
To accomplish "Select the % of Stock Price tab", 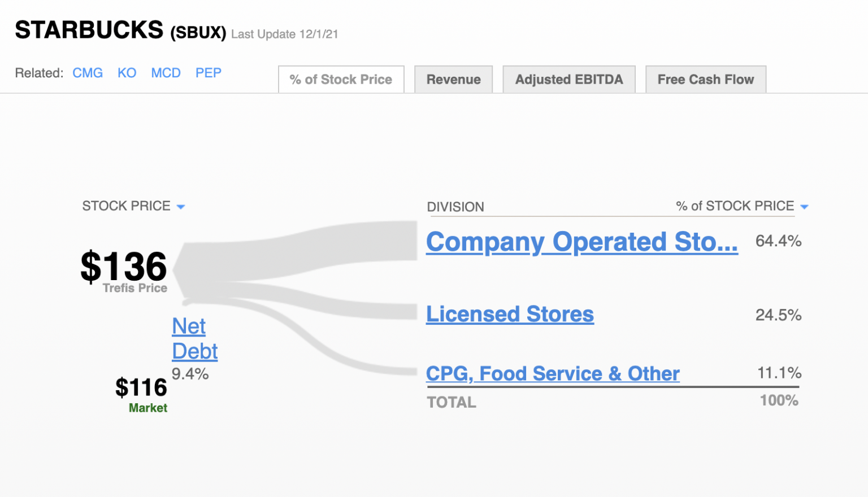I will [341, 79].
